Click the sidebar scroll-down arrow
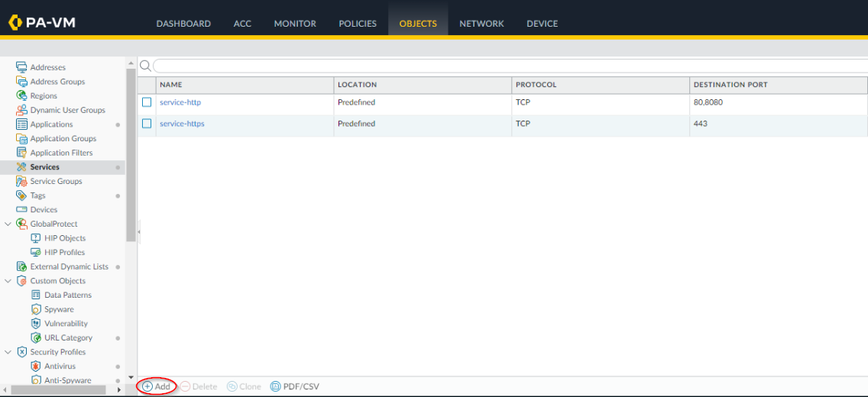The width and height of the screenshot is (868, 397). (x=131, y=377)
